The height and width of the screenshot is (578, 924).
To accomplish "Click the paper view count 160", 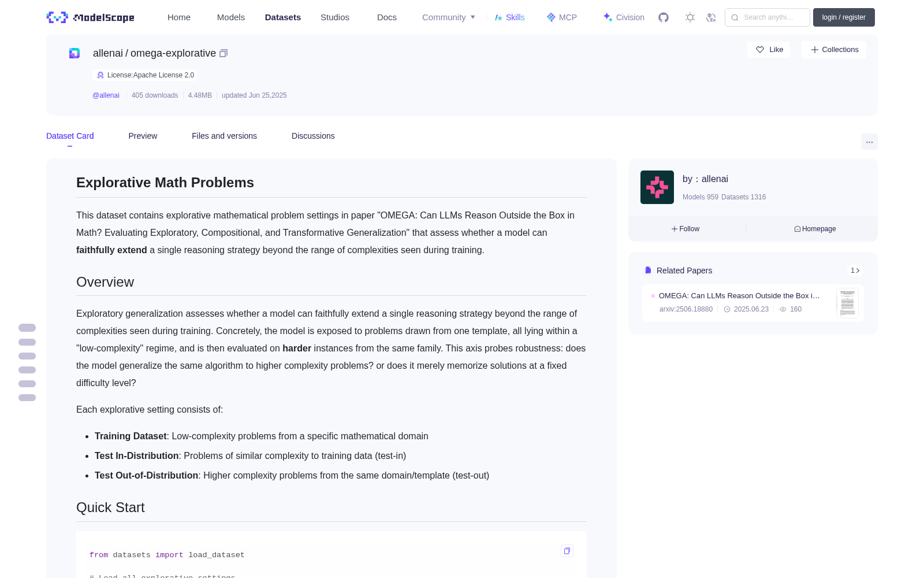I will pos(796,309).
